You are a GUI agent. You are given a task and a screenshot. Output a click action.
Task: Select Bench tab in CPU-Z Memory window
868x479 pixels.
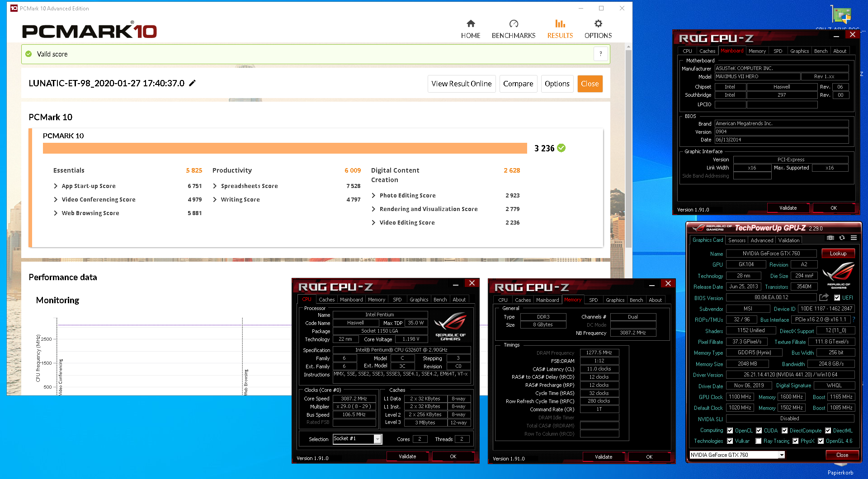636,300
